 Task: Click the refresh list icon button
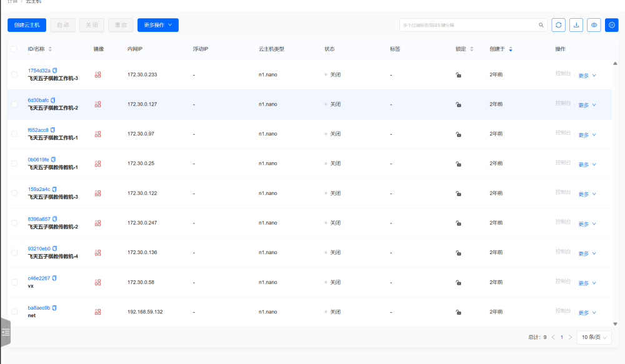[558, 25]
